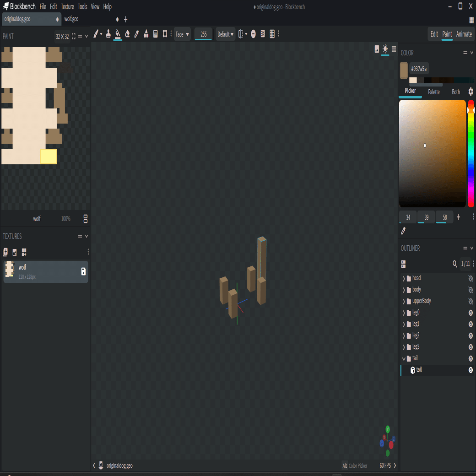Toggle visibility of the upperBody group
The image size is (476, 476).
(471, 301)
